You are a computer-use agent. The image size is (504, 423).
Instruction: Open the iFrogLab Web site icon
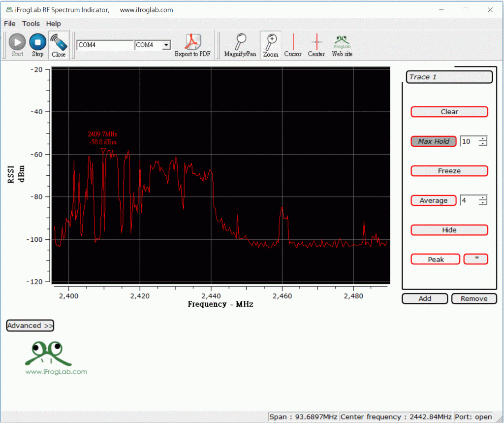pos(342,45)
